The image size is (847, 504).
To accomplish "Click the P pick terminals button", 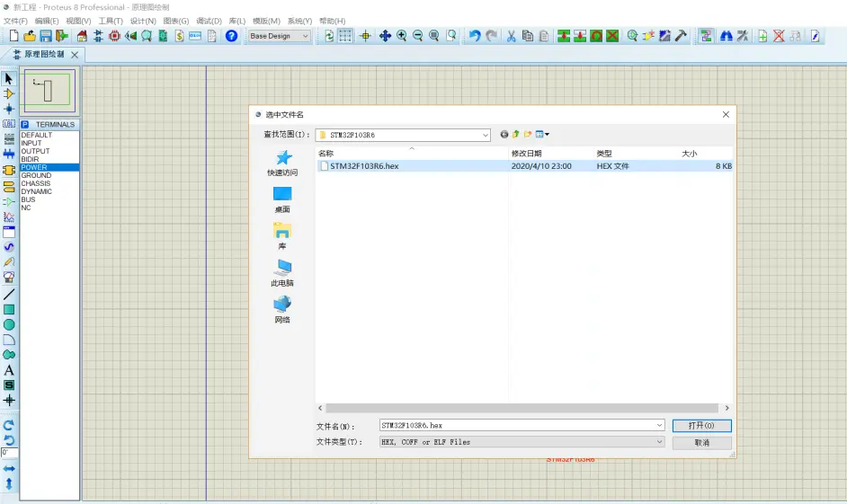I will (25, 124).
